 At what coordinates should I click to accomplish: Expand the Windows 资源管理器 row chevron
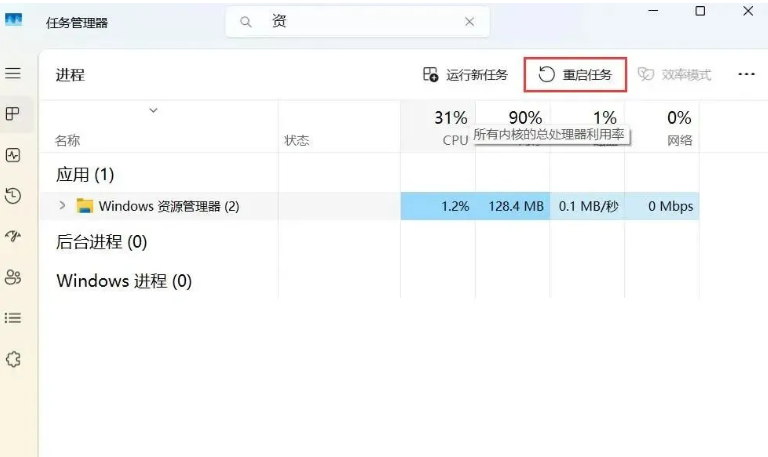[62, 206]
